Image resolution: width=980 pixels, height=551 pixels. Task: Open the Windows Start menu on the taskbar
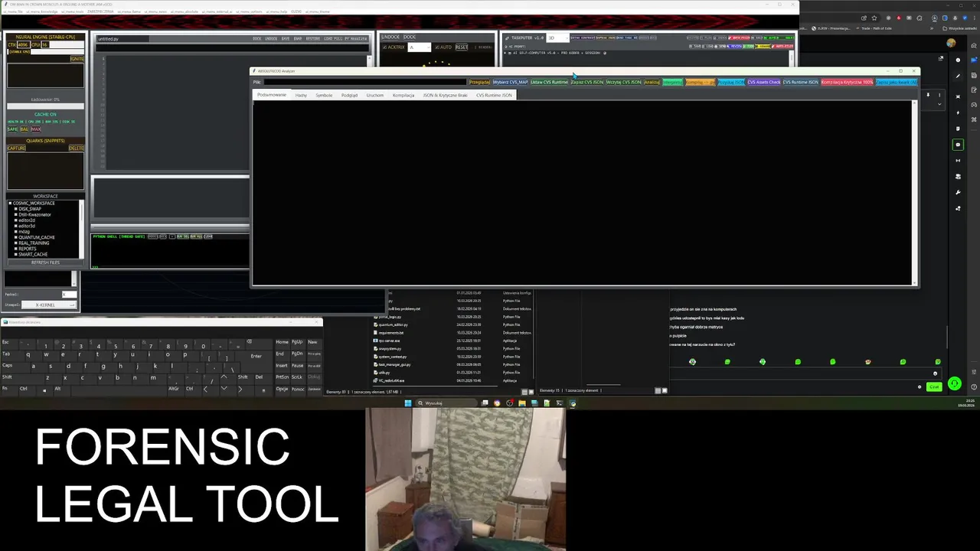click(407, 403)
